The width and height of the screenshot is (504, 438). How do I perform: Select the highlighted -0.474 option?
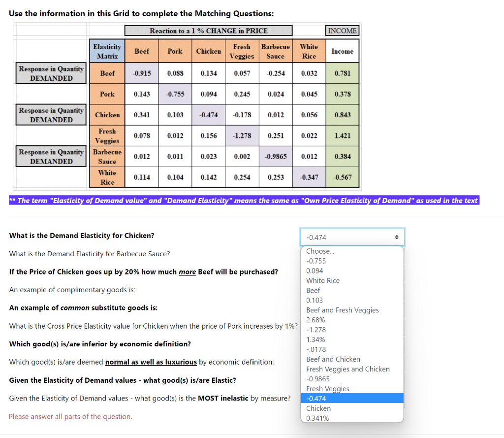[x=316, y=398]
